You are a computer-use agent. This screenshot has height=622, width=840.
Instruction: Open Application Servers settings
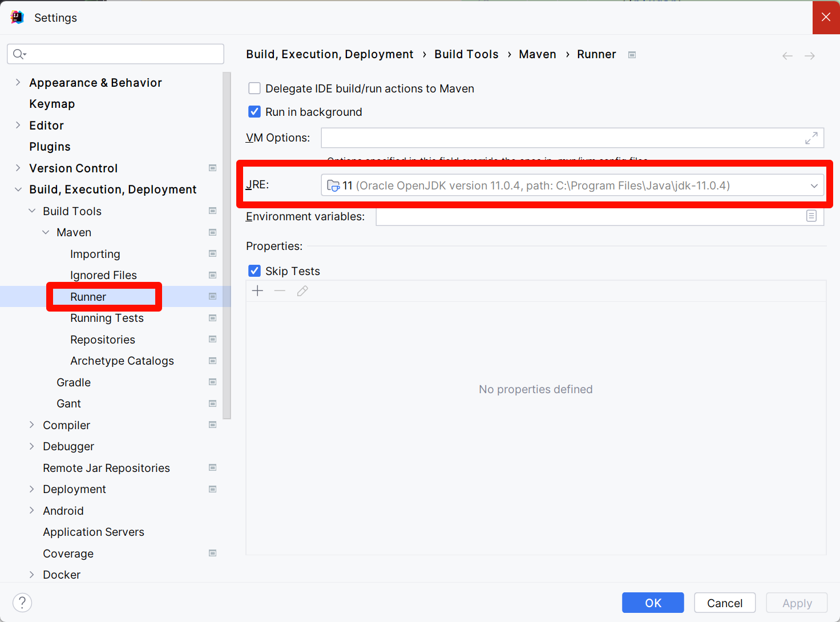point(94,532)
